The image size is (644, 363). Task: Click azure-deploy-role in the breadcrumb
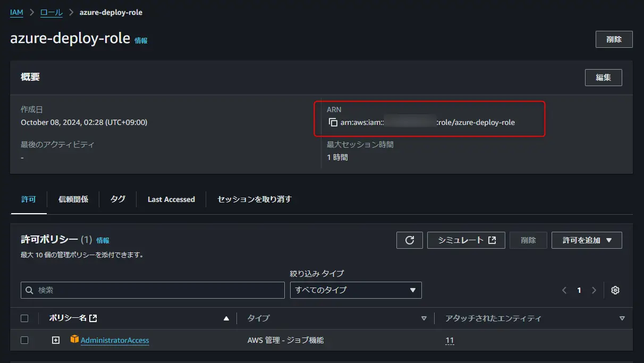click(x=111, y=12)
